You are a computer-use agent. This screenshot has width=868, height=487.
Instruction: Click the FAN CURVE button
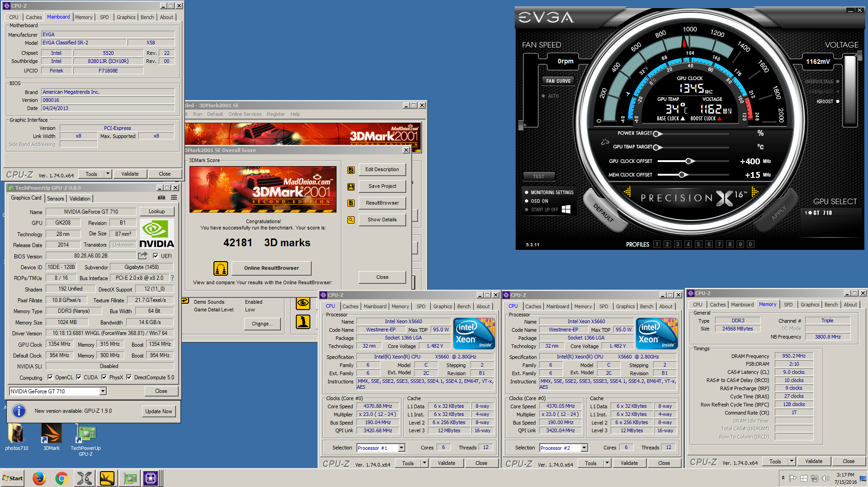(558, 81)
